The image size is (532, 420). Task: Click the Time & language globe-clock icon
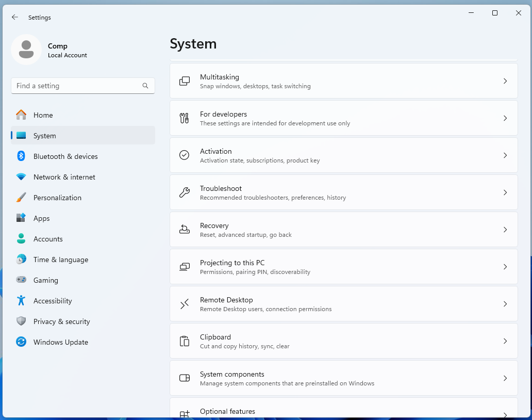point(21,260)
